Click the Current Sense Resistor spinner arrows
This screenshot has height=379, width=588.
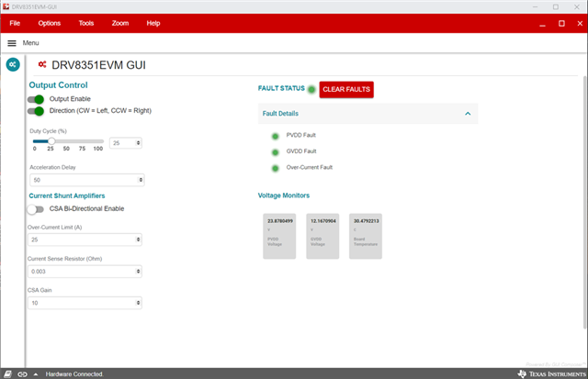click(x=138, y=271)
